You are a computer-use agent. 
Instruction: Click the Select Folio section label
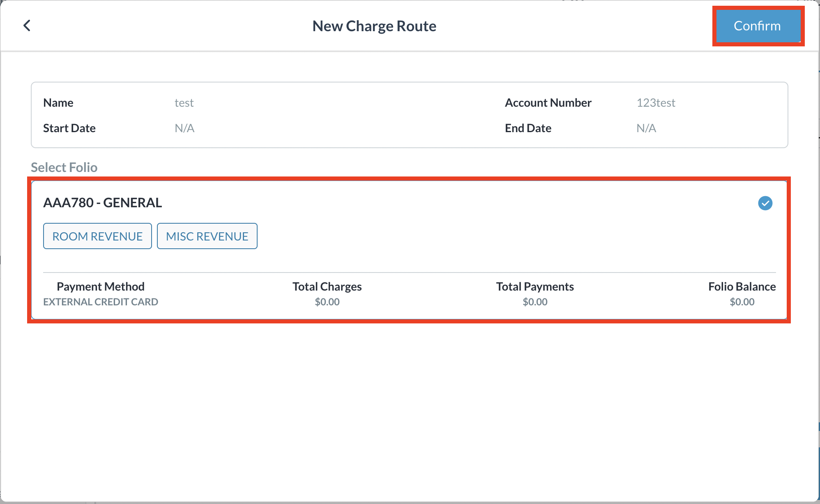[x=64, y=167]
